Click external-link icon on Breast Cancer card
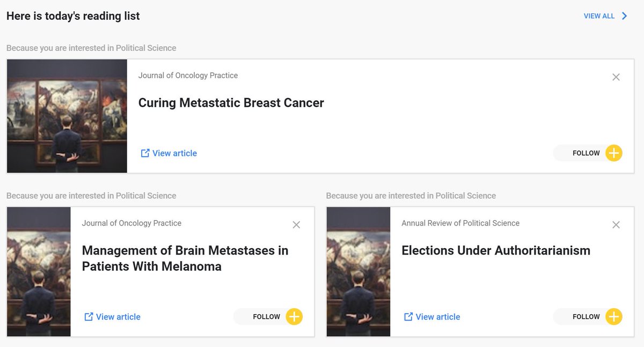 click(145, 153)
